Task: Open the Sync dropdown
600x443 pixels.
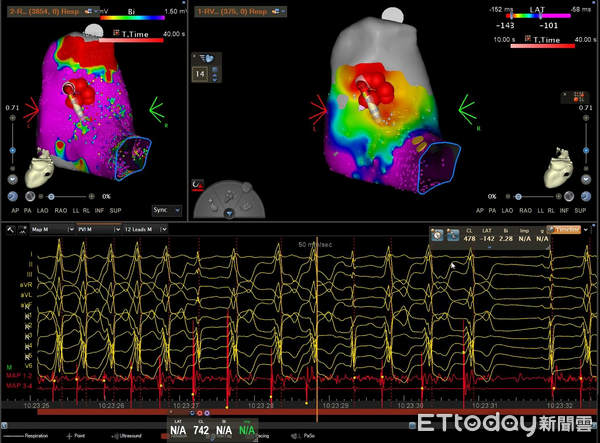Action: pyautogui.click(x=166, y=210)
